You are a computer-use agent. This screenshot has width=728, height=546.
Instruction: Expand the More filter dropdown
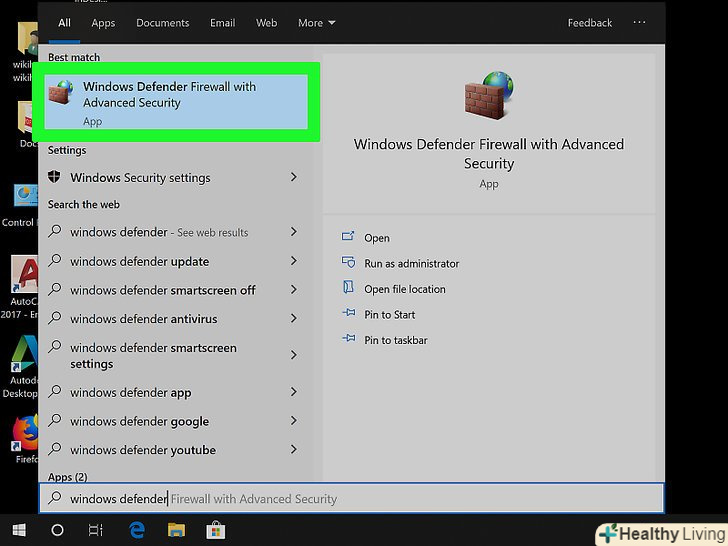click(x=316, y=23)
